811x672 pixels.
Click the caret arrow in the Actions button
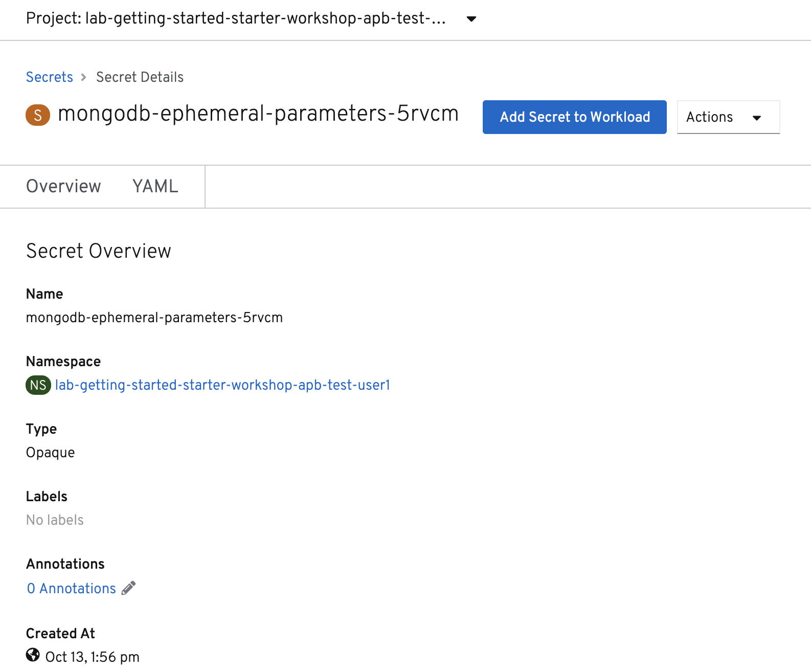[757, 118]
